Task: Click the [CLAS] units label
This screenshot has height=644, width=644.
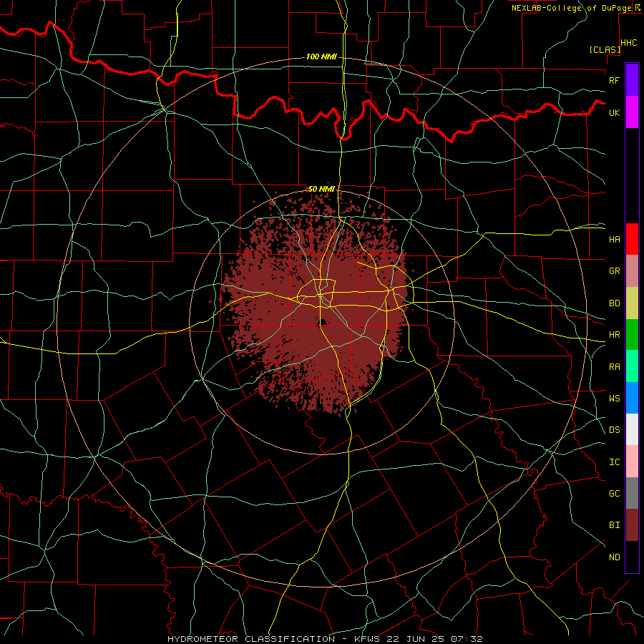Action: (605, 49)
